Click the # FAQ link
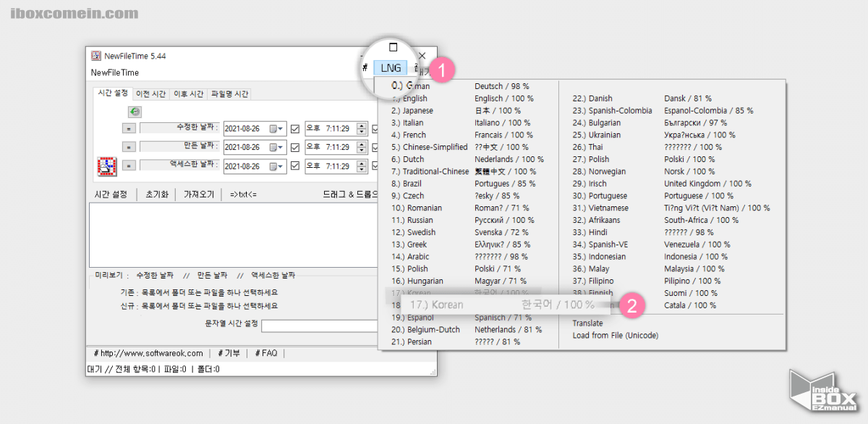Image resolution: width=868 pixels, height=424 pixels. click(x=266, y=353)
